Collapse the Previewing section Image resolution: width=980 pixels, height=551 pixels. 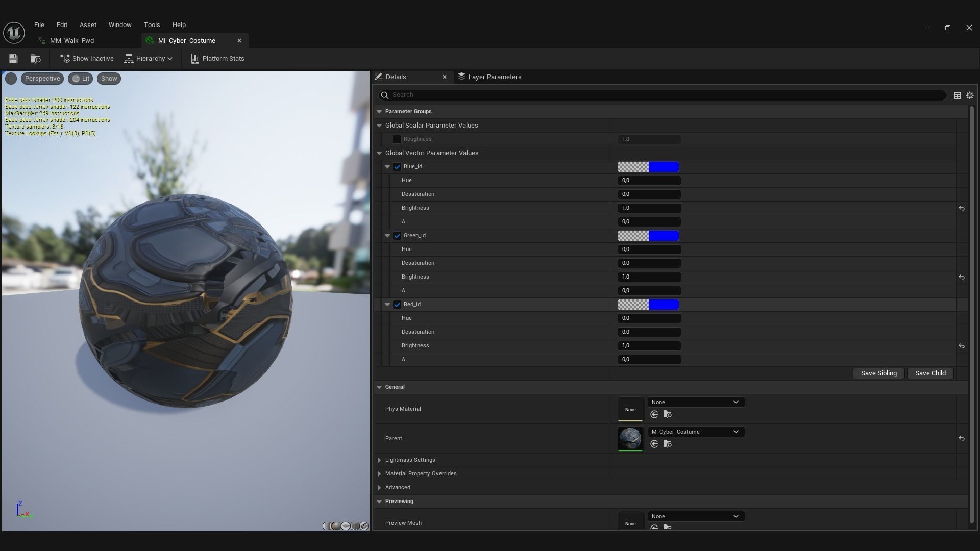point(379,502)
